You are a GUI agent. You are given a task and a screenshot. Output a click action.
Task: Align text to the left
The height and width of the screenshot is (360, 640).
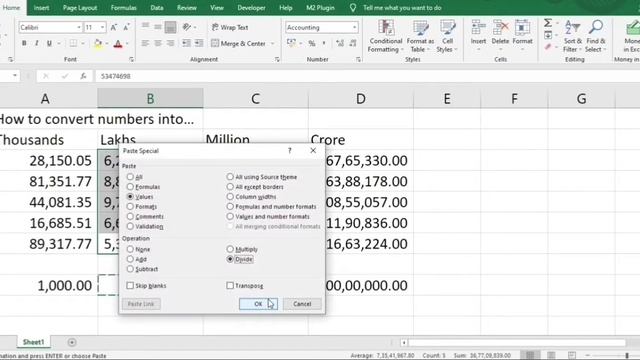click(145, 43)
